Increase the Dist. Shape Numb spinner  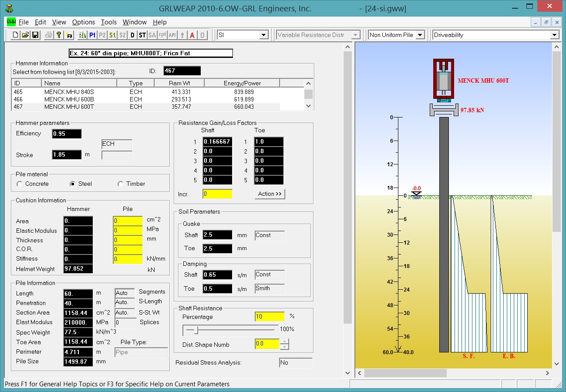coord(284,342)
